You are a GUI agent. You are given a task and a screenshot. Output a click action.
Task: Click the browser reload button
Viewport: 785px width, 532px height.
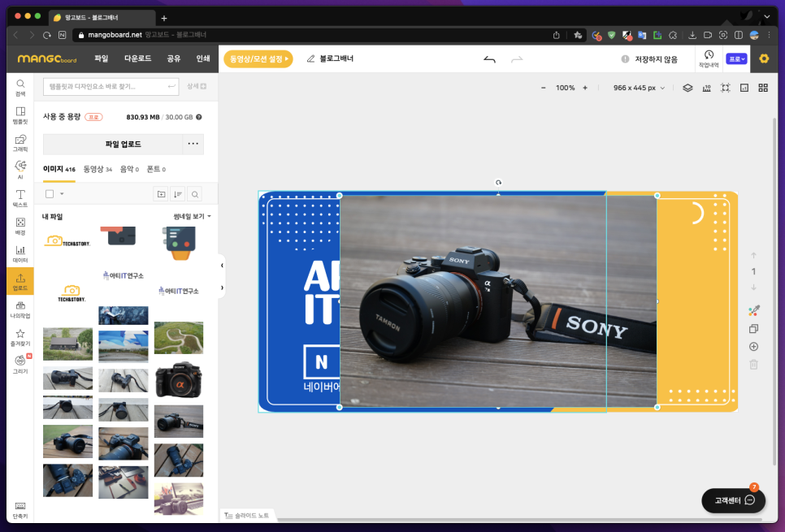(46, 35)
